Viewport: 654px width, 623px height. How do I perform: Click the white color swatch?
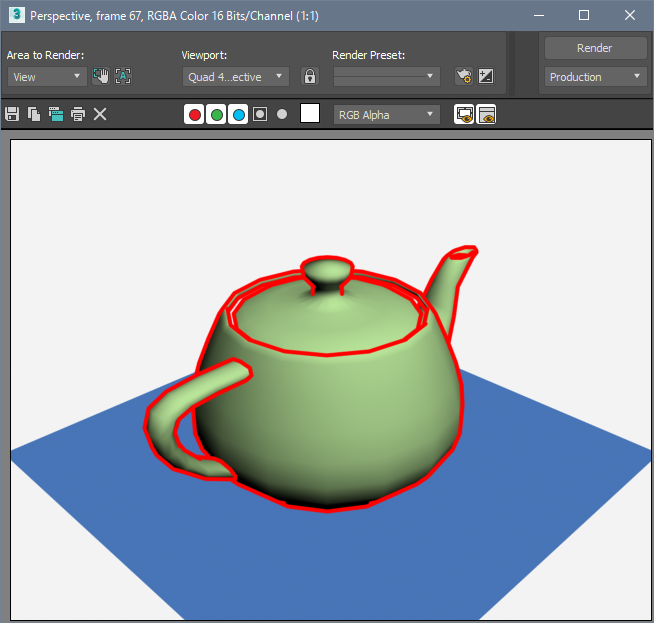(310, 114)
